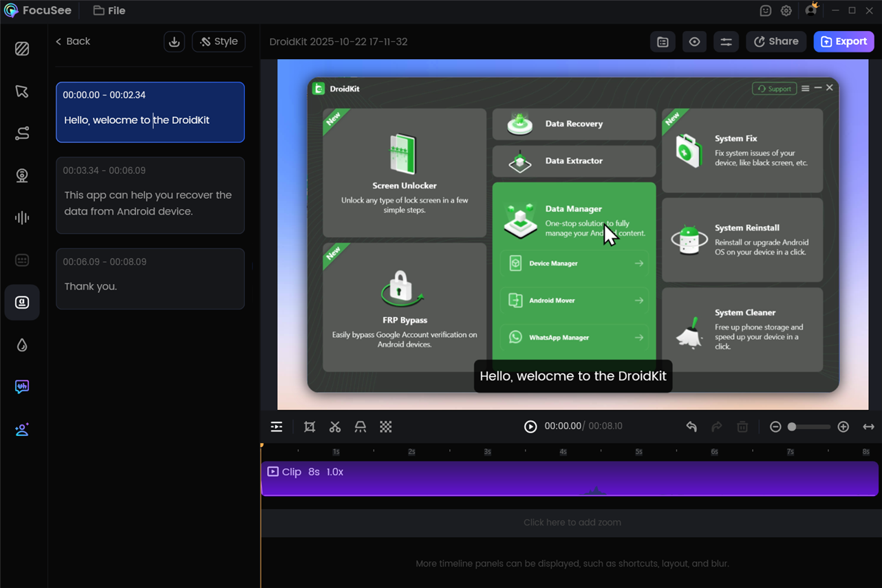Image resolution: width=882 pixels, height=588 pixels.
Task: Go Back from the captions panel
Action: click(x=73, y=42)
